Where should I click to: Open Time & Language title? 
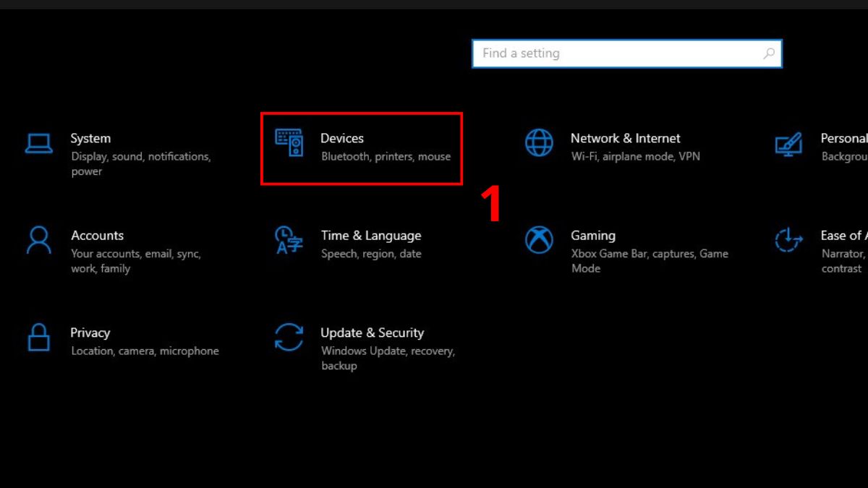[x=371, y=235]
